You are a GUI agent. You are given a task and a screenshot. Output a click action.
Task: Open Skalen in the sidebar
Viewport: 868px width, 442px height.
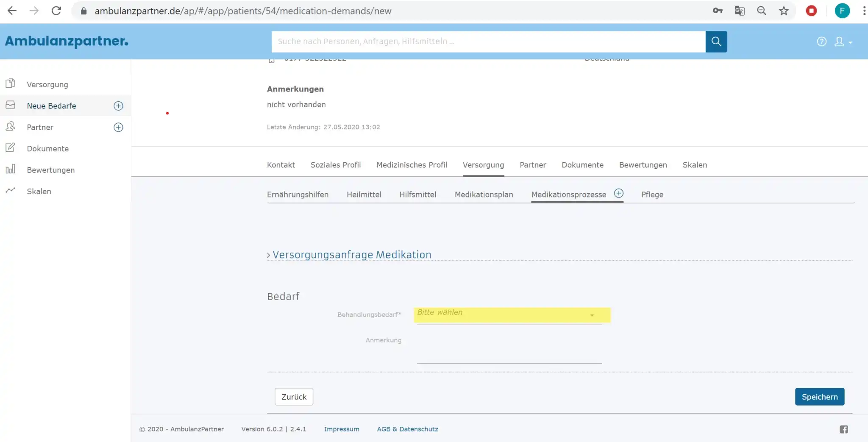[39, 192]
